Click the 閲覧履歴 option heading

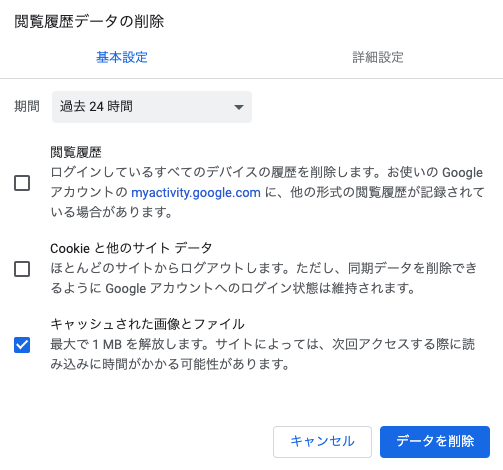click(76, 152)
